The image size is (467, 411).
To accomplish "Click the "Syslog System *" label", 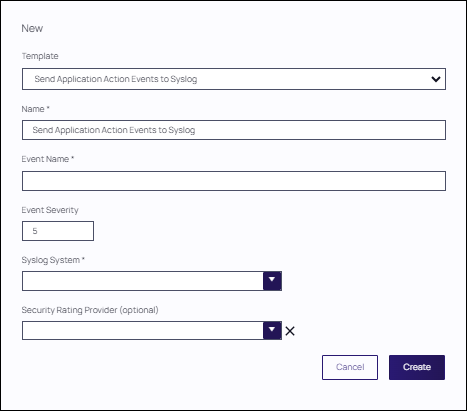I will [x=53, y=260].
